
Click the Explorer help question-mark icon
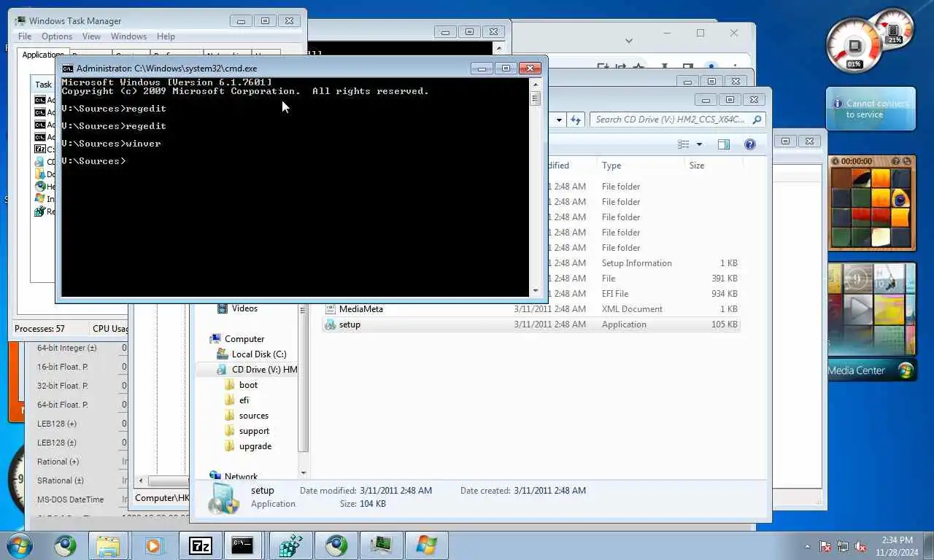click(x=749, y=144)
